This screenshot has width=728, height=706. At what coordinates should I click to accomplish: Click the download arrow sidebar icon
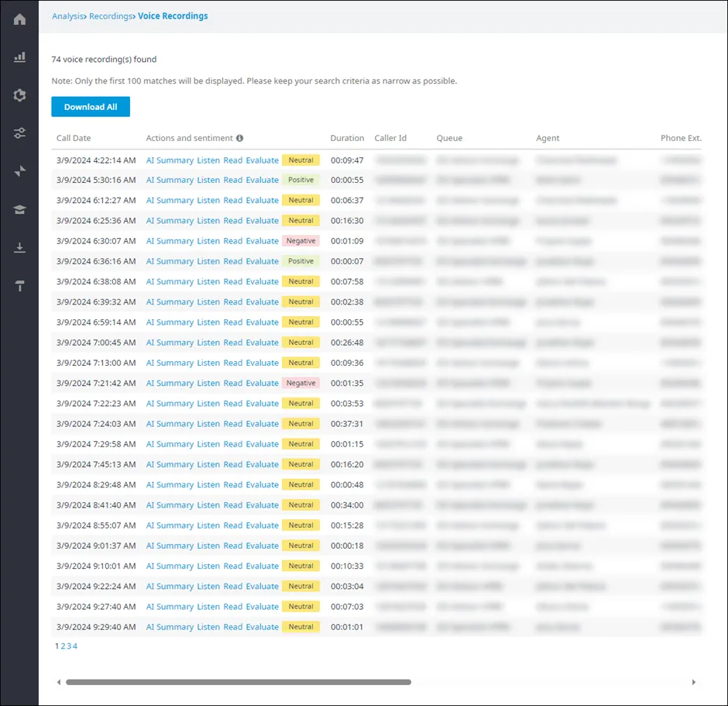pyautogui.click(x=19, y=247)
